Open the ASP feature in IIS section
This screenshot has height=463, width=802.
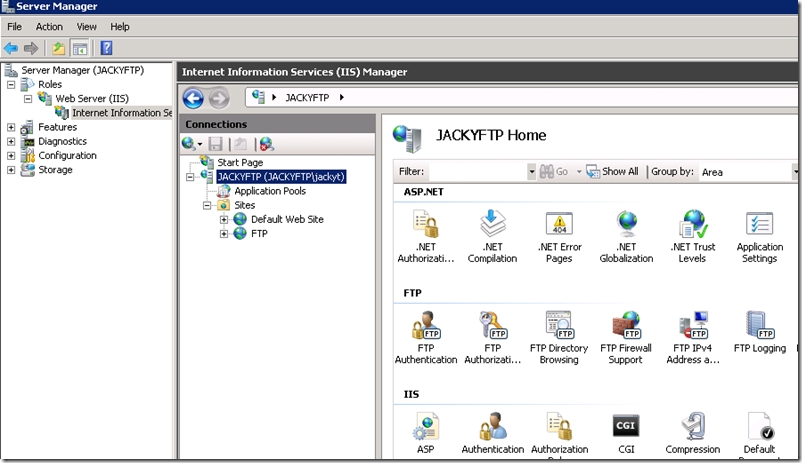[426, 433]
